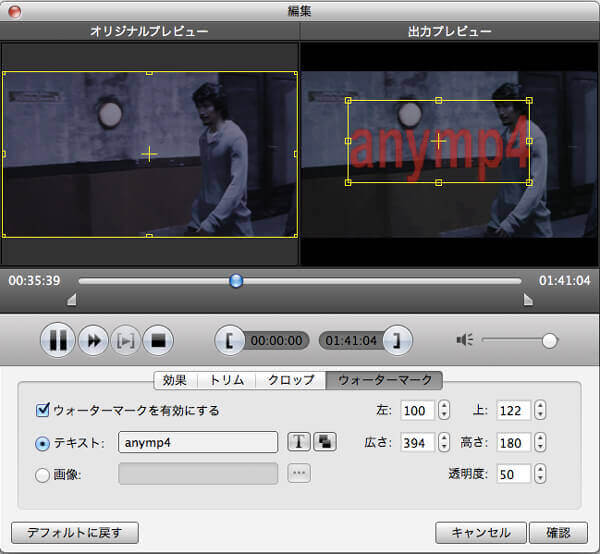Click the blue playhead knob on the timeline

(236, 281)
